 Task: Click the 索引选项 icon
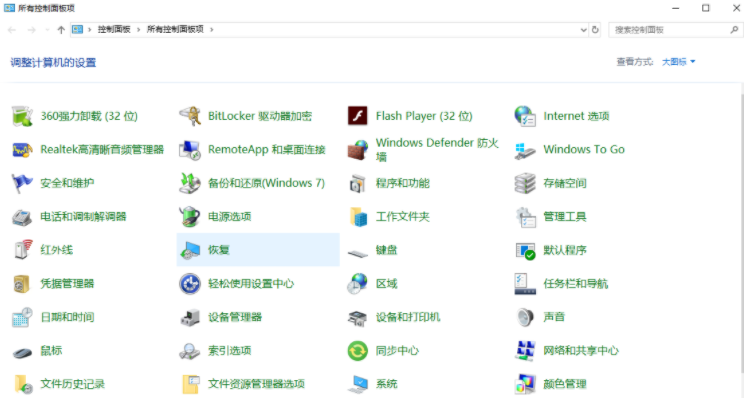point(190,351)
